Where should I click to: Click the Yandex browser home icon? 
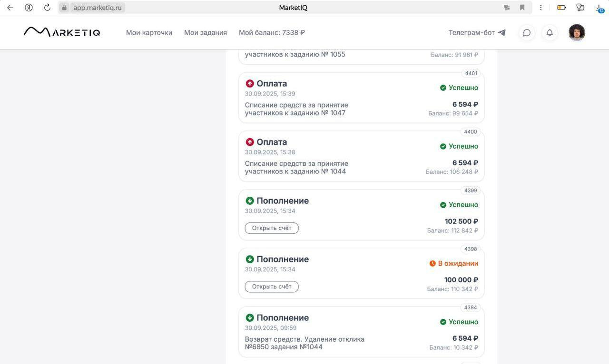point(29,8)
